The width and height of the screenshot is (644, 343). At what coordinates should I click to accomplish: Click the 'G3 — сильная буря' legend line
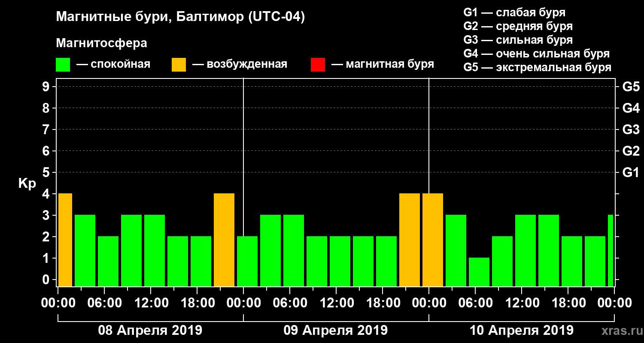point(518,40)
